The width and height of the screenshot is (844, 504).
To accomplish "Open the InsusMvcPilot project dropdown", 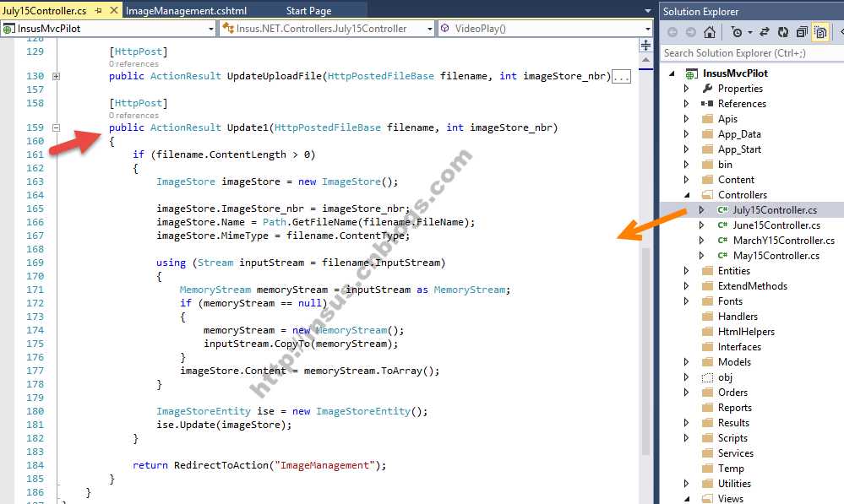I will pos(211,29).
